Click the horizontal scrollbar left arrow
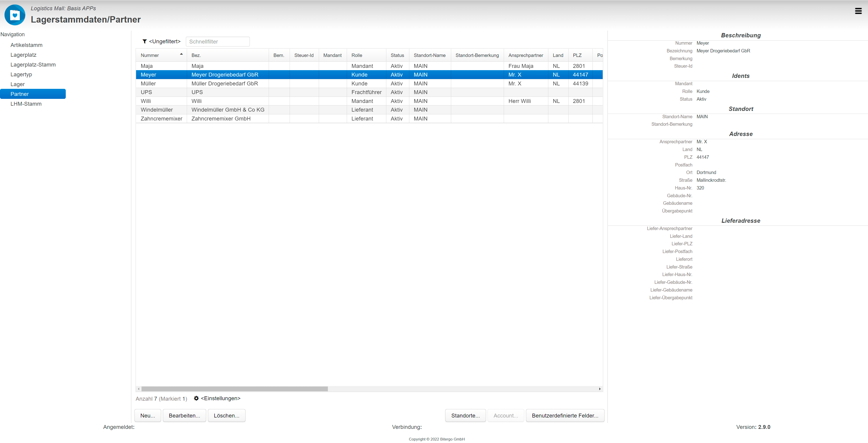 coord(139,389)
